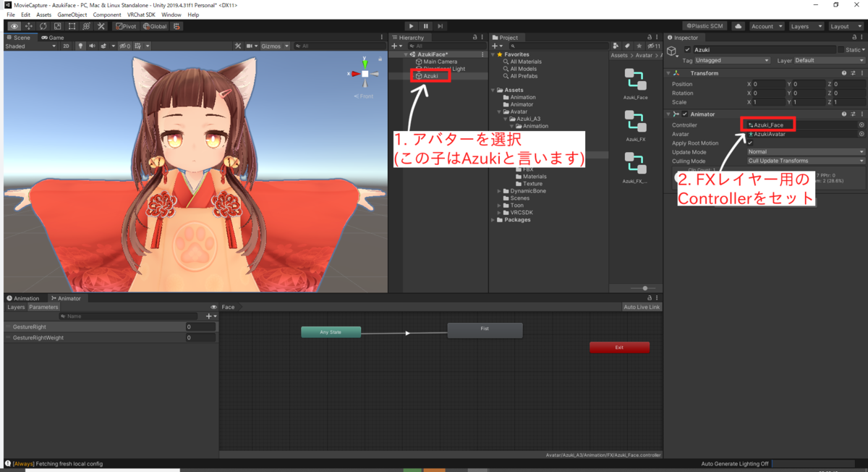Toggle Global handle rotation button

154,26
